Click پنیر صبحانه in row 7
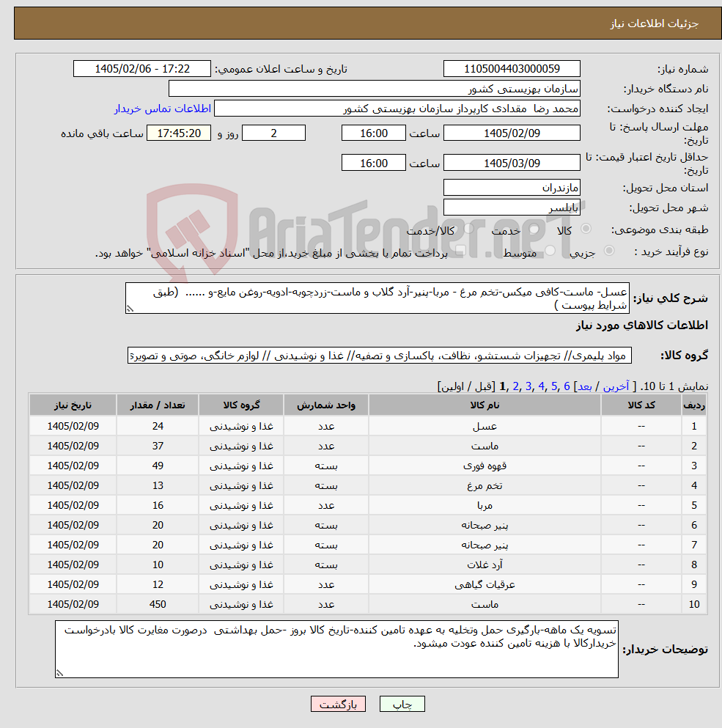This screenshot has height=728, width=722. 485,545
